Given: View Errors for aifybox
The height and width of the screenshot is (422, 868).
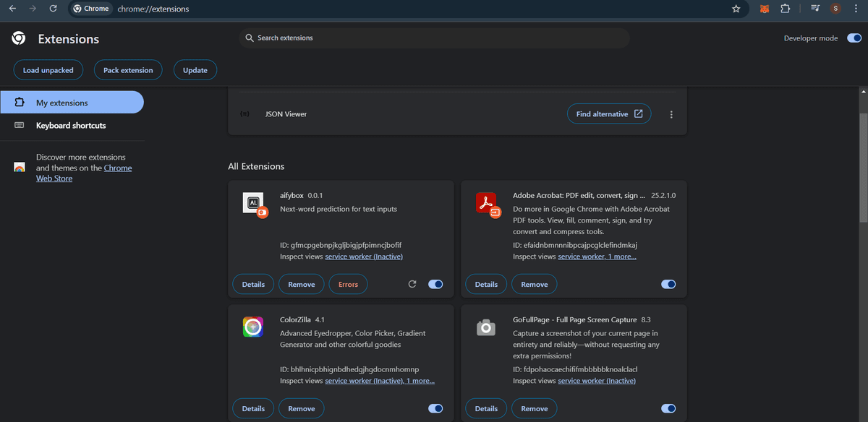Looking at the screenshot, I should [x=348, y=285].
